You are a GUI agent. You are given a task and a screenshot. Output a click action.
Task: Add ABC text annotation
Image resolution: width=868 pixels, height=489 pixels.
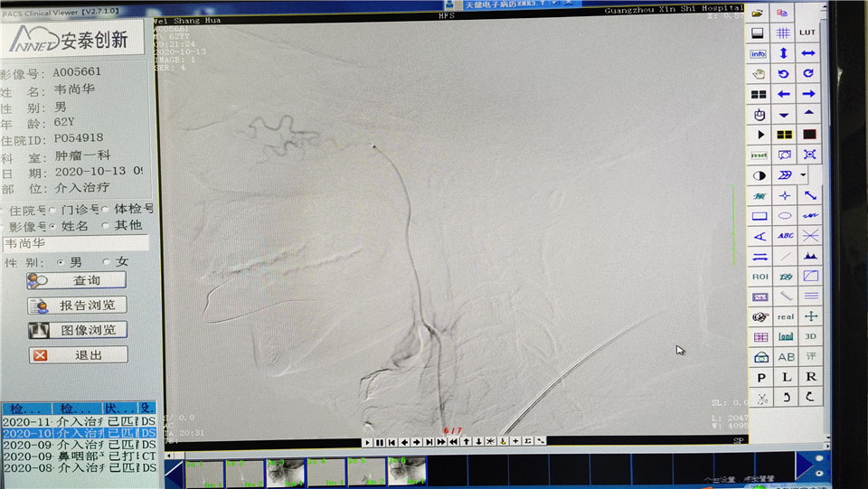coord(785,236)
